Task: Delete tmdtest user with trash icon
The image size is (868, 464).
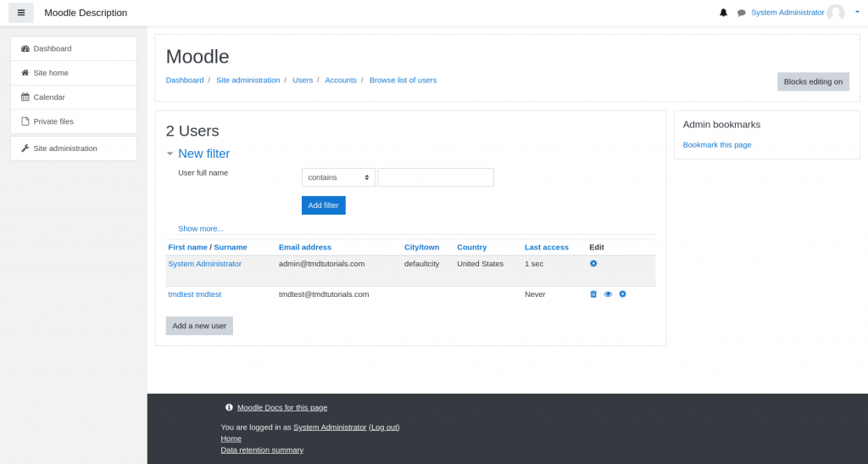Action: click(593, 294)
